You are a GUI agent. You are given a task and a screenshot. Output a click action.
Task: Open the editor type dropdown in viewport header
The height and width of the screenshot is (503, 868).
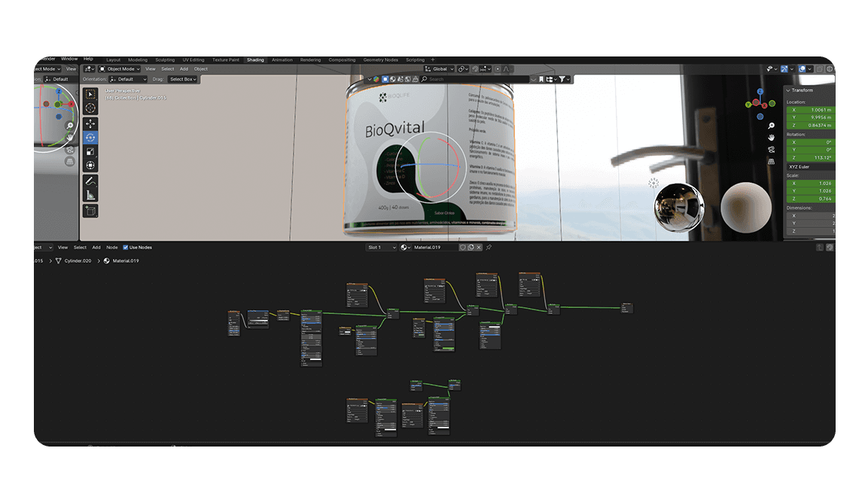pos(89,69)
